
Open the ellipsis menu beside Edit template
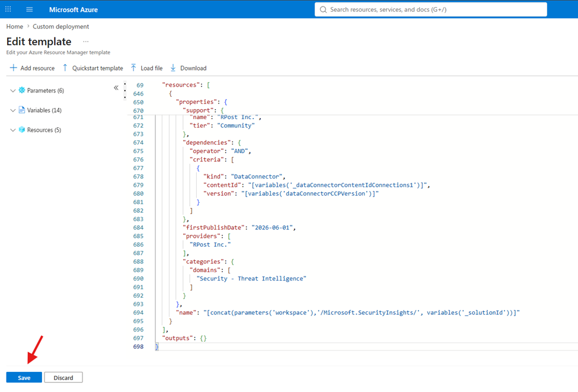tap(86, 42)
